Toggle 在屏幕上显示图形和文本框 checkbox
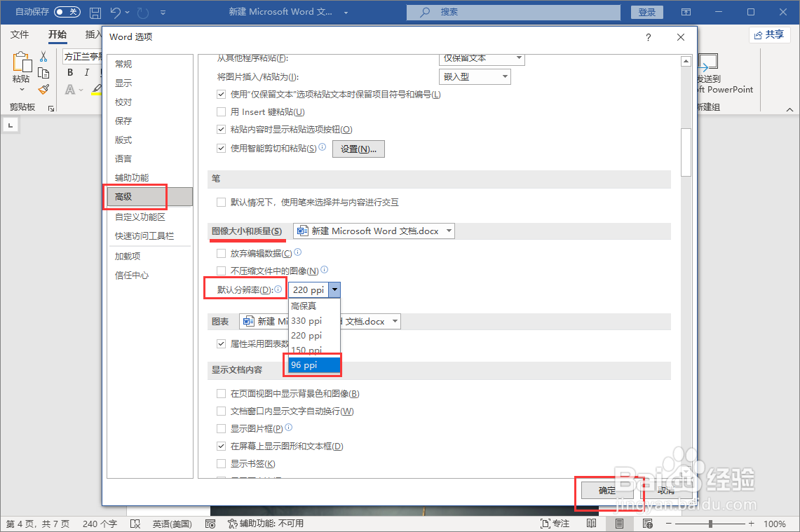Viewport: 800px width, 532px height. [222, 446]
